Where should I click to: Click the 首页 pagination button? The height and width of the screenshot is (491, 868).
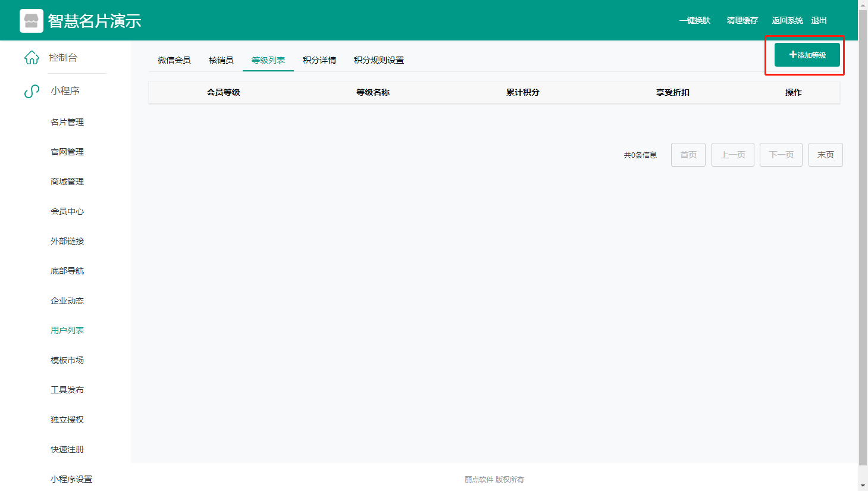pyautogui.click(x=688, y=155)
